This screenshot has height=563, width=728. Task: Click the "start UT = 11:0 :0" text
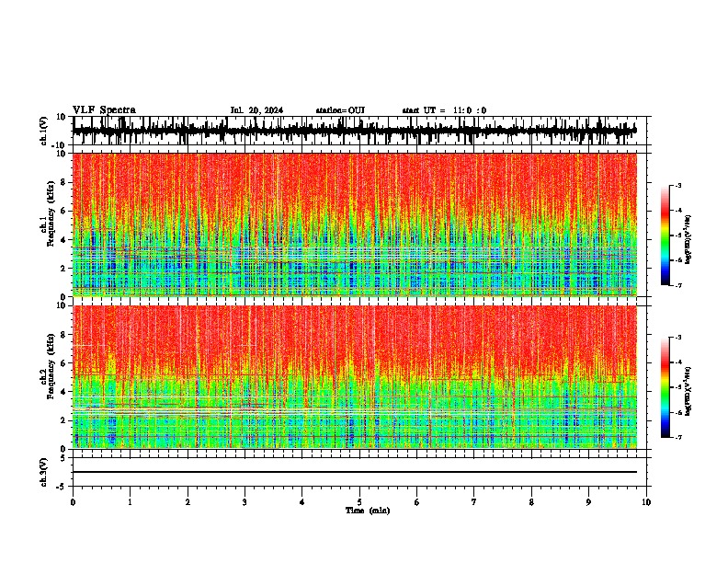[444, 110]
